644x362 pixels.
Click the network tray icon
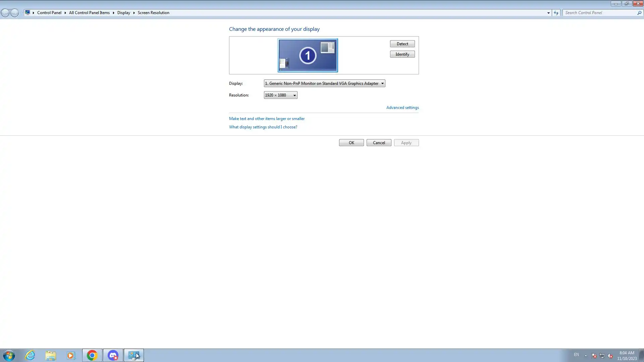pyautogui.click(x=602, y=356)
